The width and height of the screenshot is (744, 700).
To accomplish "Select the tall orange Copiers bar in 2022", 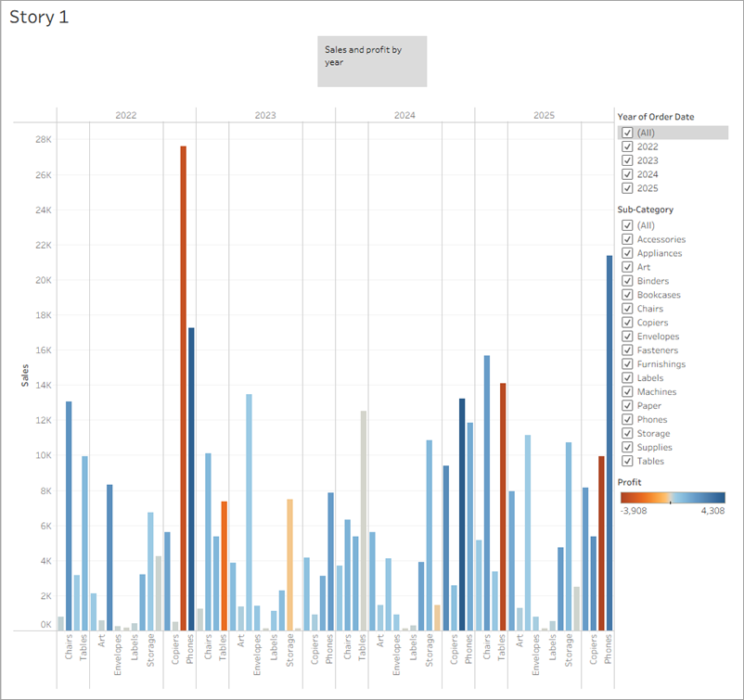I will coord(182,371).
